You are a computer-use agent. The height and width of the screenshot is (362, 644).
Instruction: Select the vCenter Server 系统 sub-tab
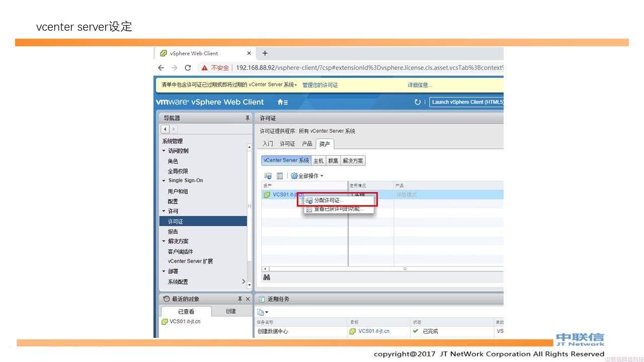click(286, 160)
